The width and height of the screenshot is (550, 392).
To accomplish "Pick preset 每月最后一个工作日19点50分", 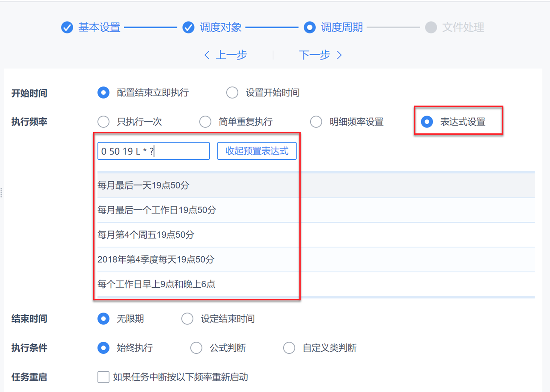I will tap(157, 210).
